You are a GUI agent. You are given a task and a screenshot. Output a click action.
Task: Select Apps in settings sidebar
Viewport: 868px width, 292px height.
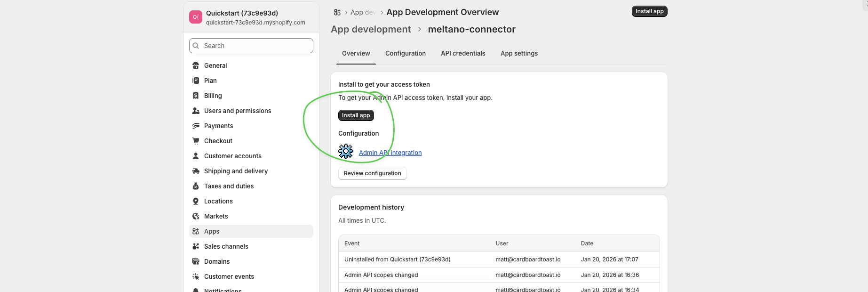(251, 231)
